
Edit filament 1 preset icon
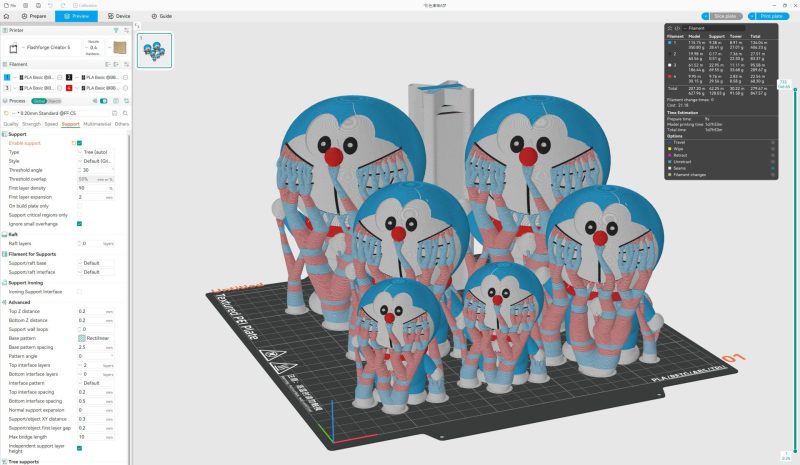click(60, 77)
